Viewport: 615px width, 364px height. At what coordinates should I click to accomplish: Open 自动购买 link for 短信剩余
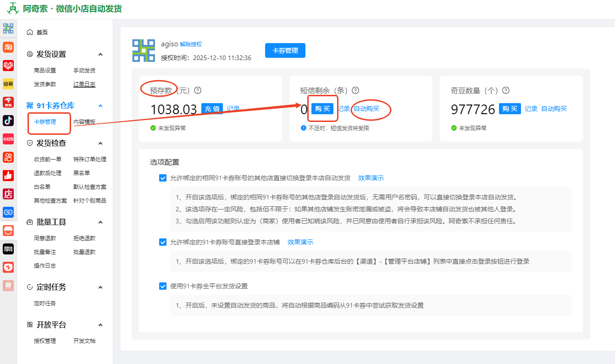pos(366,109)
